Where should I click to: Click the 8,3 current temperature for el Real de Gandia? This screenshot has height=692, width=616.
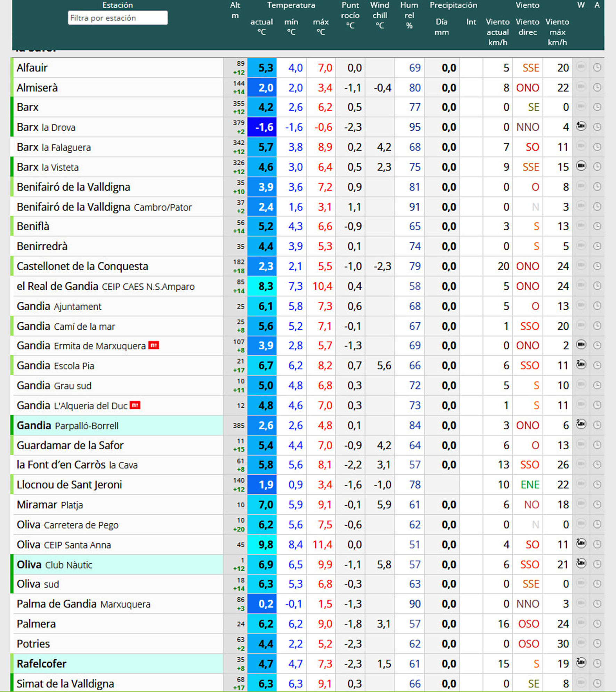click(x=262, y=286)
